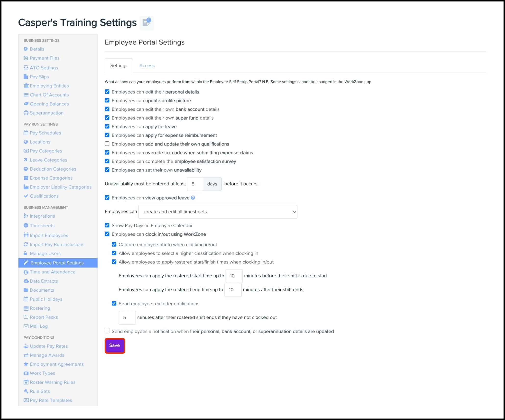Disable Send employee reminder notifications checkbox
Image resolution: width=505 pixels, height=420 pixels.
click(114, 303)
